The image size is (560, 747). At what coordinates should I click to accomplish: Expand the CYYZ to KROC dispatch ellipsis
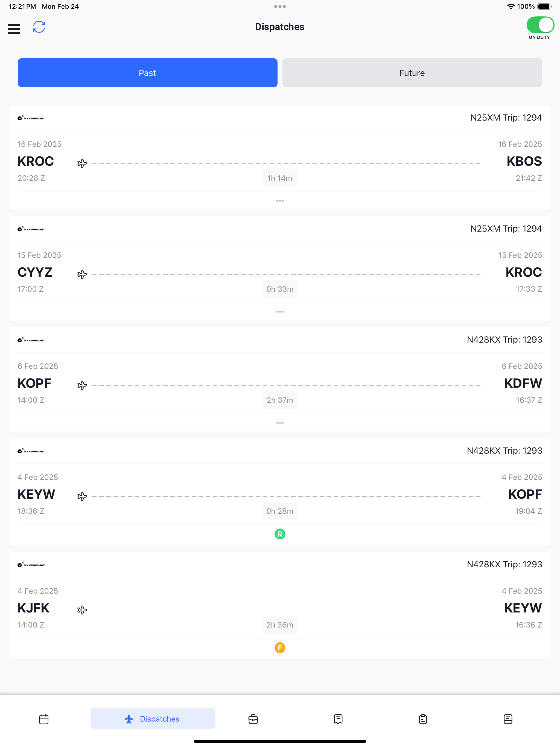point(280,312)
